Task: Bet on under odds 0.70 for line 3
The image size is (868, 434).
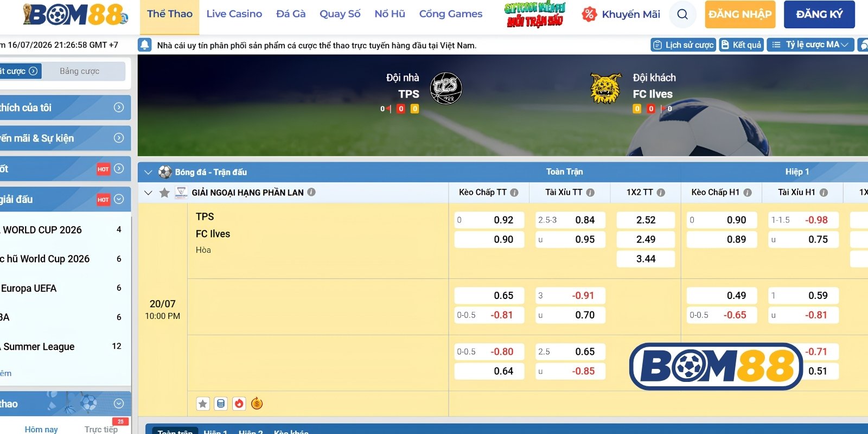Action: click(570, 315)
